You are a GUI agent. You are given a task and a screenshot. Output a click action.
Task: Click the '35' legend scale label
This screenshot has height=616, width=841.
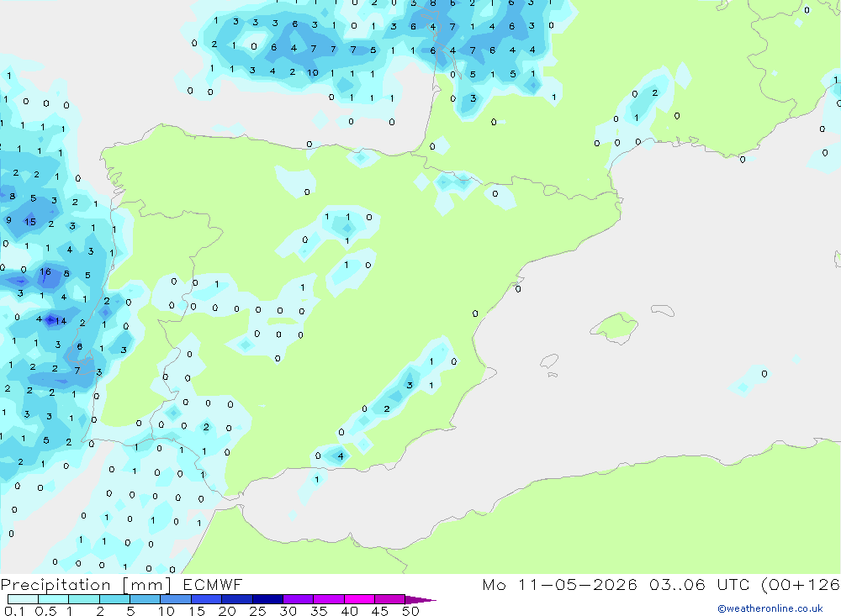[319, 611]
